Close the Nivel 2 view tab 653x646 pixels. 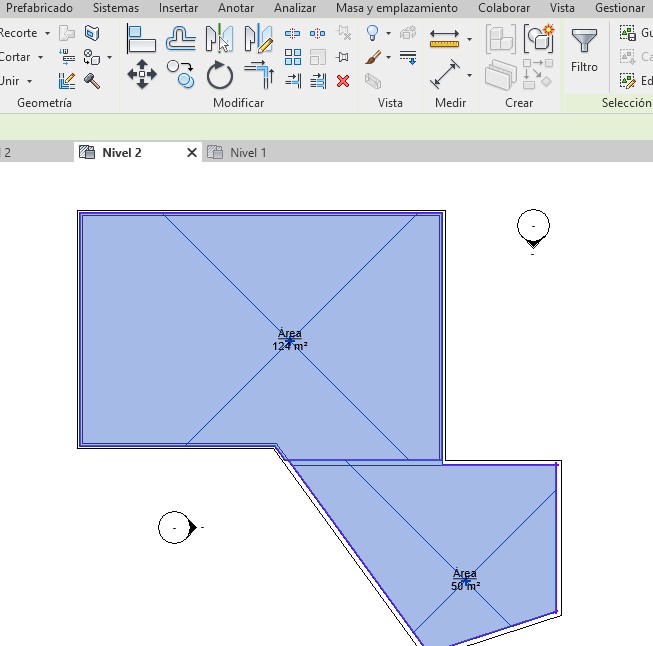192,153
